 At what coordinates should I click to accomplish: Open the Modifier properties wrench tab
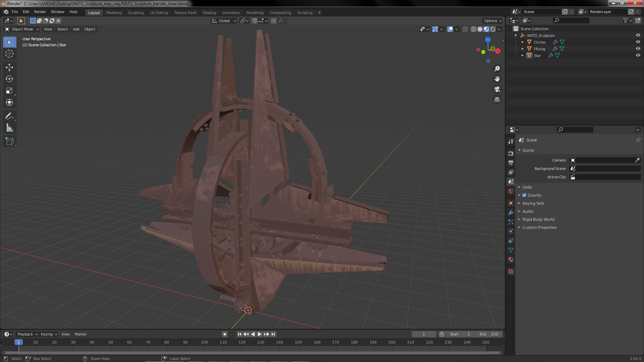click(x=511, y=213)
